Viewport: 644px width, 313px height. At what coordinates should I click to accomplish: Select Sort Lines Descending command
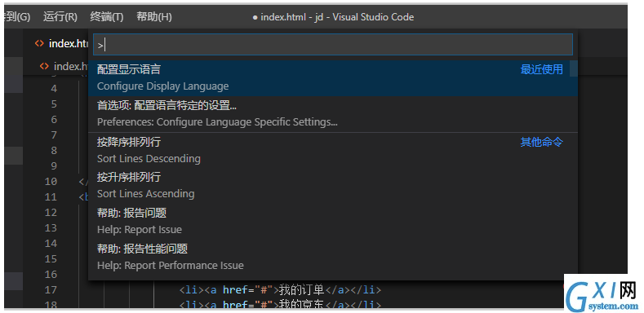coord(333,151)
